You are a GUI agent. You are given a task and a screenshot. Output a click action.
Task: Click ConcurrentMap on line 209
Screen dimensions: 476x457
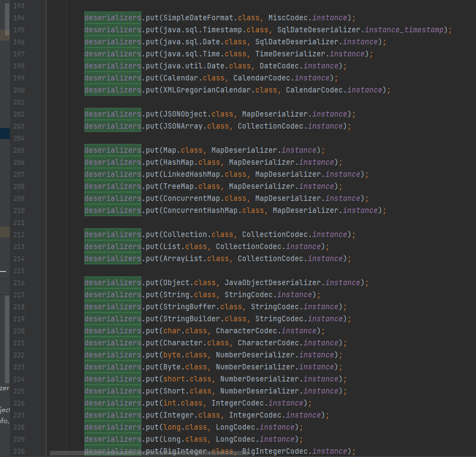192,198
